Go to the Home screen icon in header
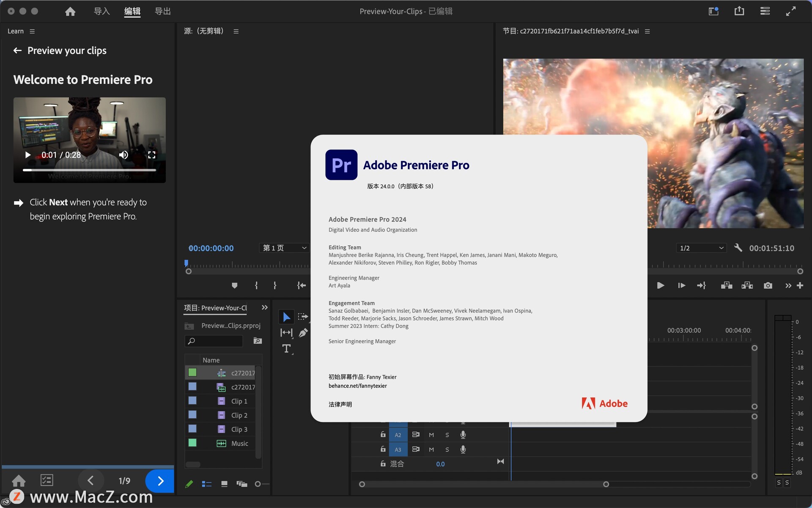The width and height of the screenshot is (812, 508). coord(70,11)
